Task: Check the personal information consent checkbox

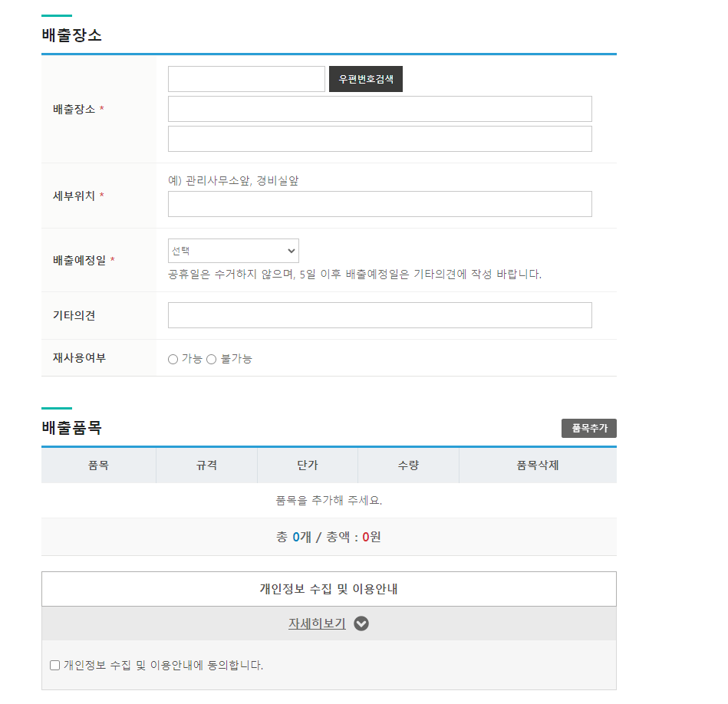Action: [x=54, y=664]
